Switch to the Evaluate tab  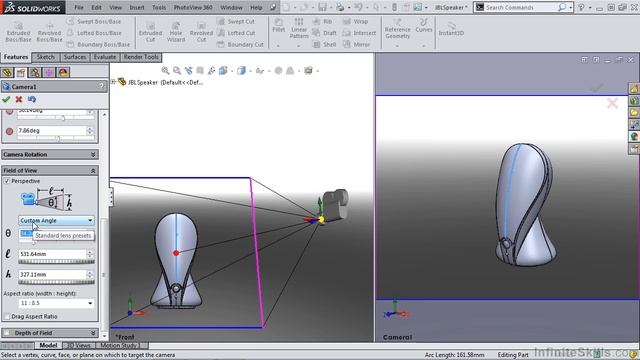point(105,57)
